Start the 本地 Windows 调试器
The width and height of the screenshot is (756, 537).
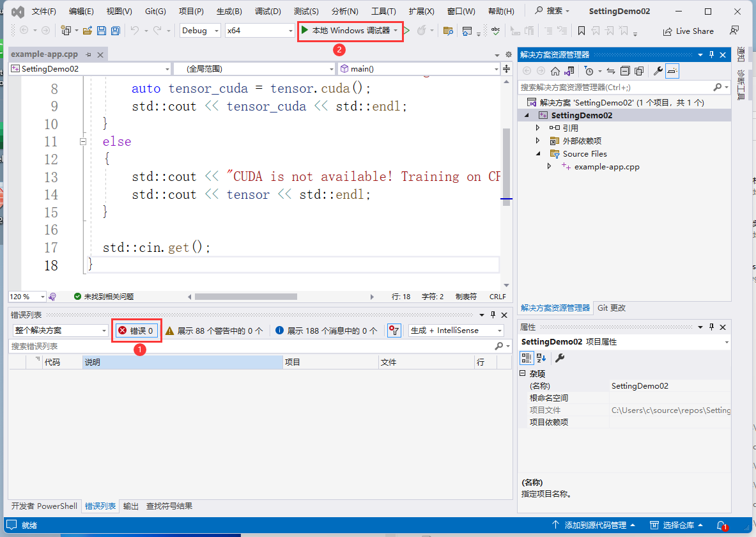[350, 31]
